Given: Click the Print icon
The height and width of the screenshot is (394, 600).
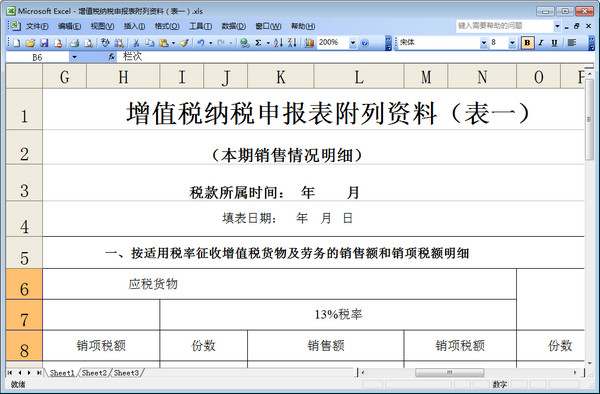Looking at the screenshot, I should pos(75,43).
